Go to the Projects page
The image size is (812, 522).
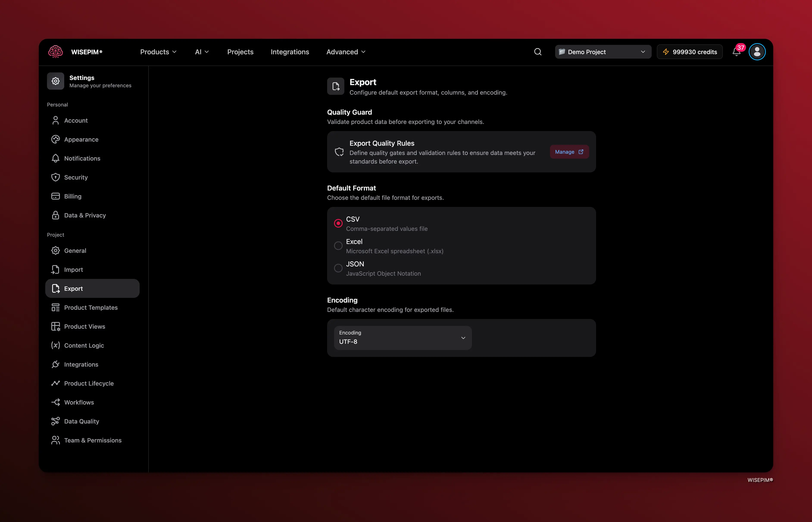click(x=240, y=52)
